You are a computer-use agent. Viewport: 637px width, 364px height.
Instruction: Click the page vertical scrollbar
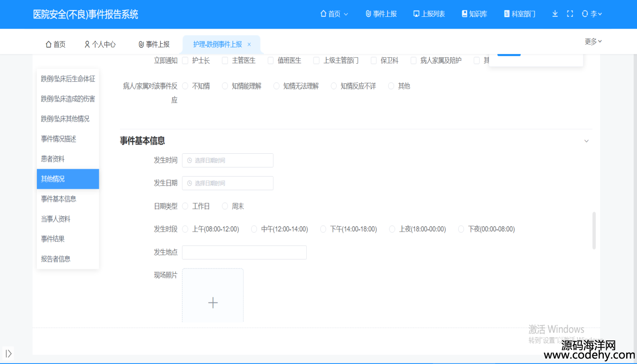[x=594, y=230]
